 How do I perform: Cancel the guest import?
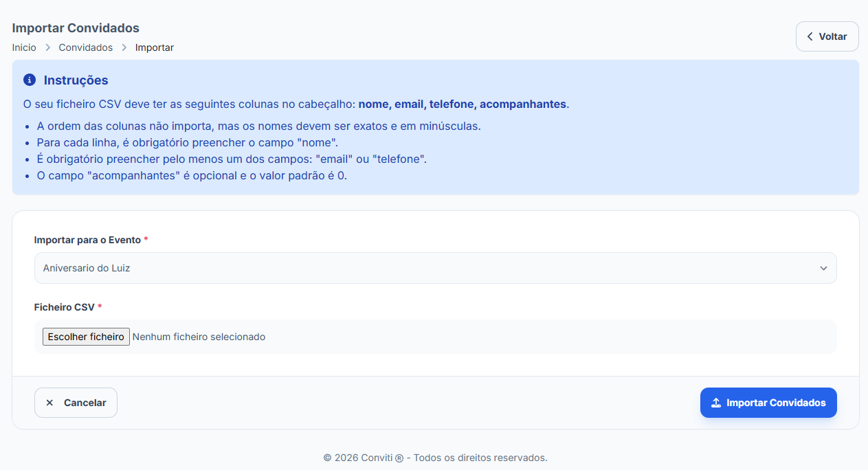(x=76, y=403)
